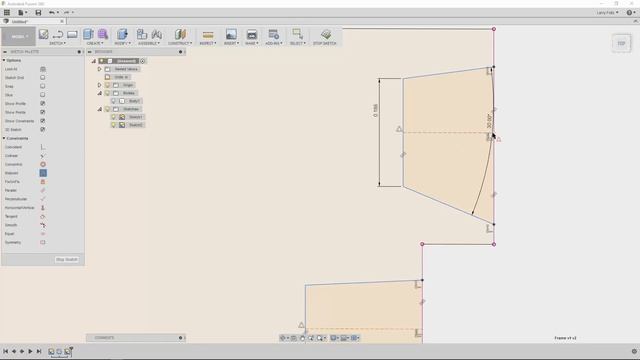Toggle the Snap checkbox
Viewport: 640px width, 360px height.
coord(42,86)
